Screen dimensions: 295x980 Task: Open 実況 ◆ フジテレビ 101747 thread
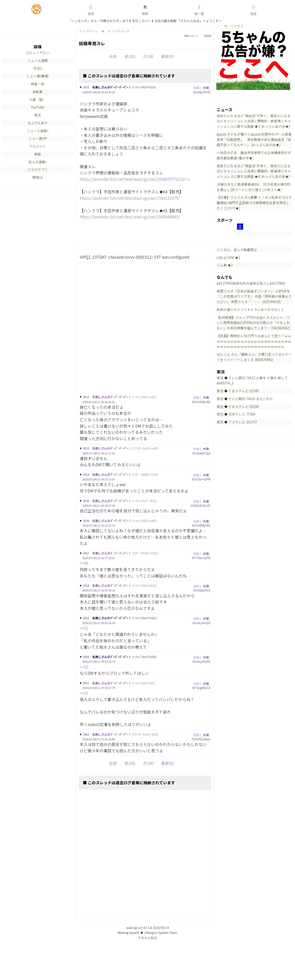click(237, 422)
